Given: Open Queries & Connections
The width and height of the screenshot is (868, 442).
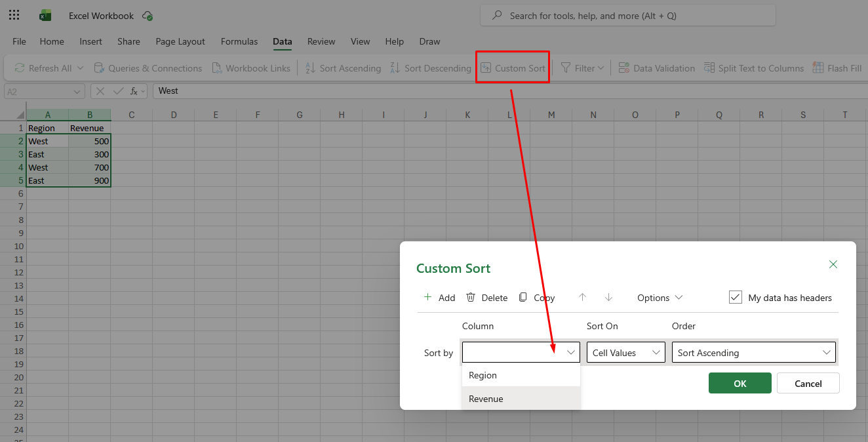Looking at the screenshot, I should 148,68.
